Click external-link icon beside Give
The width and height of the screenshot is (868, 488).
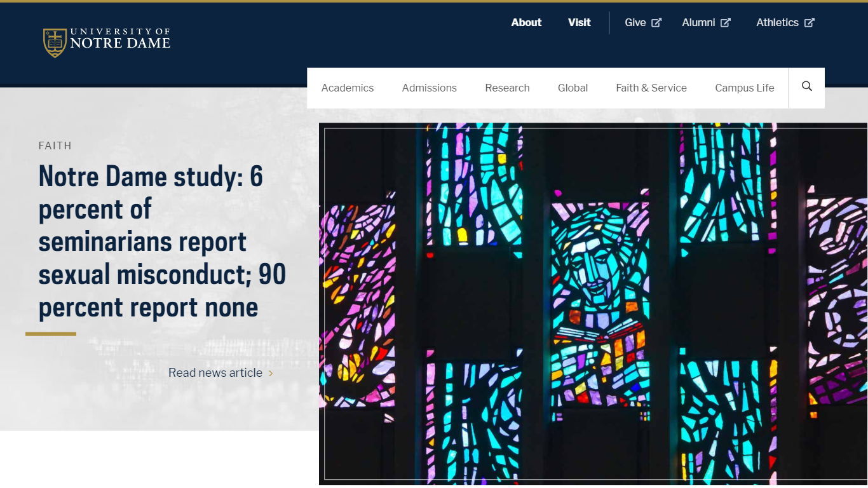point(656,23)
